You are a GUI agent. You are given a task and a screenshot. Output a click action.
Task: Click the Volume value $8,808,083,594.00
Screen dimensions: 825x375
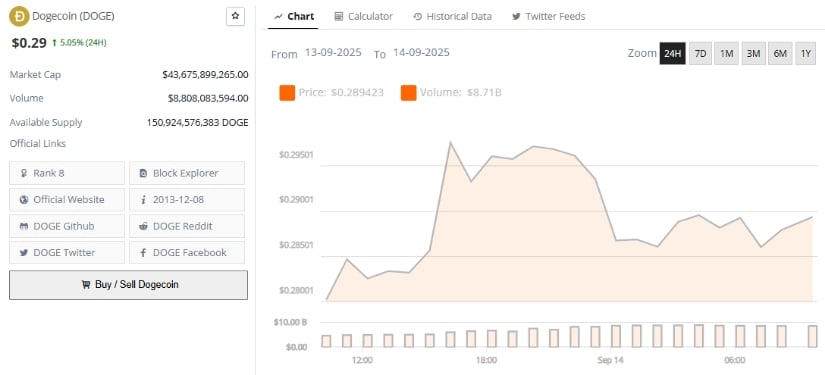point(208,98)
